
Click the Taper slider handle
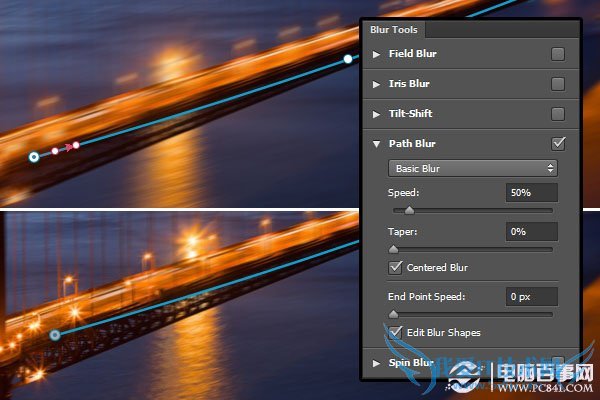393,250
